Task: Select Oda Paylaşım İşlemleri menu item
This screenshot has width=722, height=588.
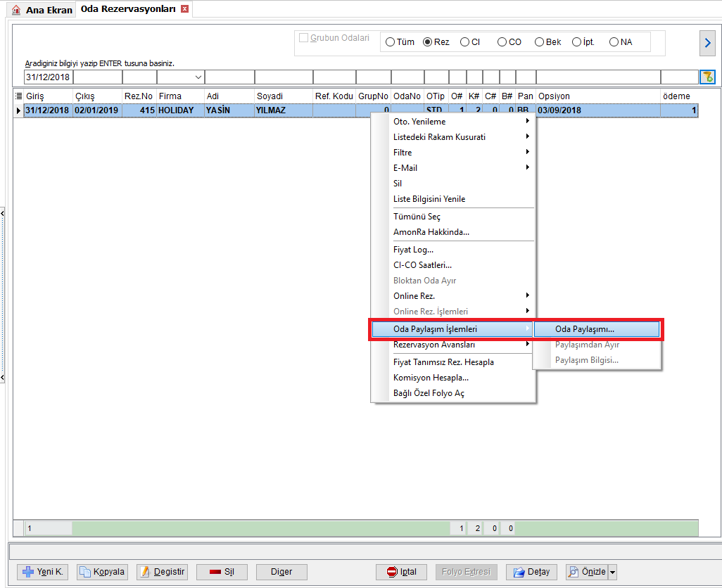Action: tap(452, 329)
